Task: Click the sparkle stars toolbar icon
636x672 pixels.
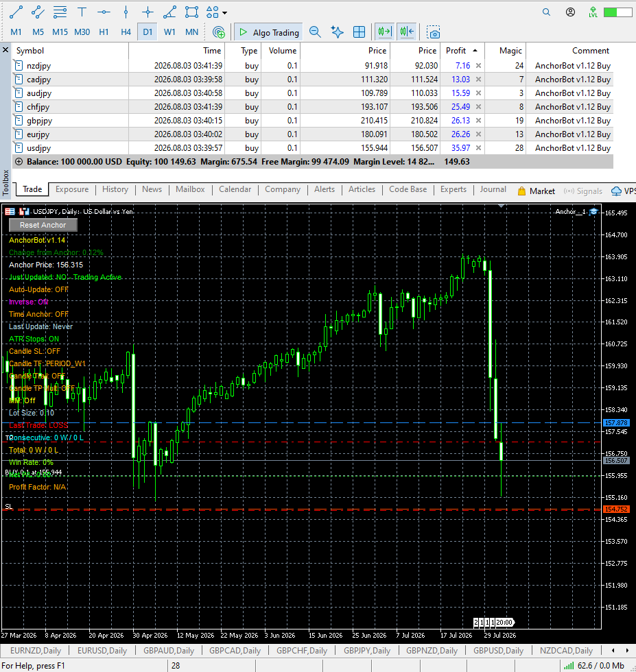Action: pyautogui.click(x=337, y=32)
